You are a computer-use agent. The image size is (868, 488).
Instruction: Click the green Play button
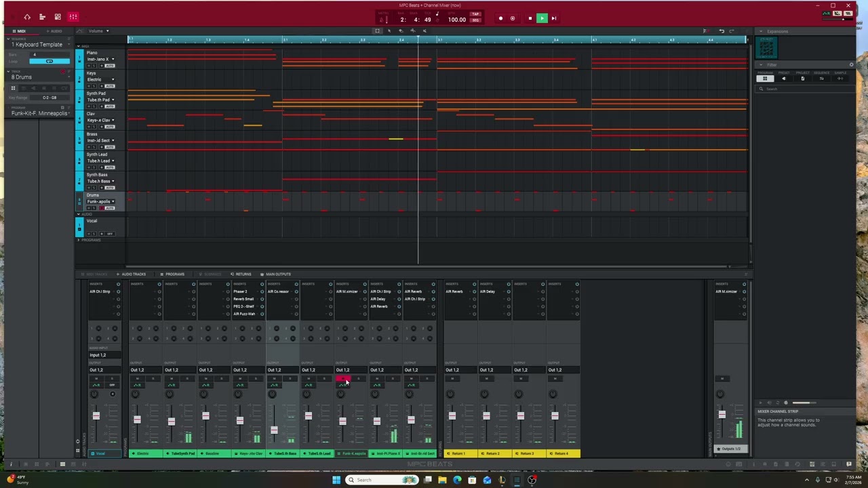542,18
